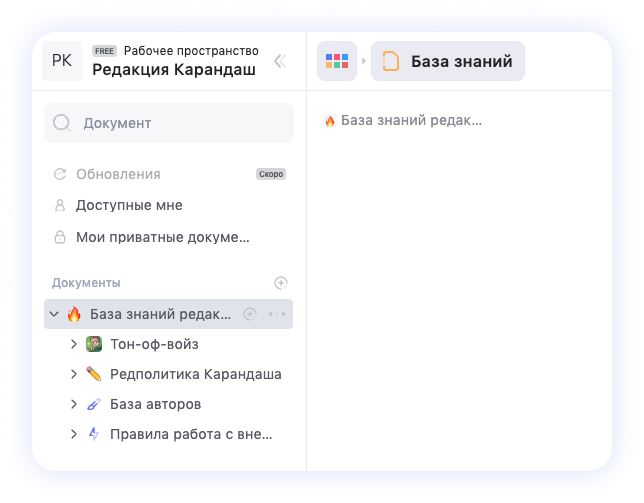
Task: Add new document next to Документы header
Action: point(281,283)
